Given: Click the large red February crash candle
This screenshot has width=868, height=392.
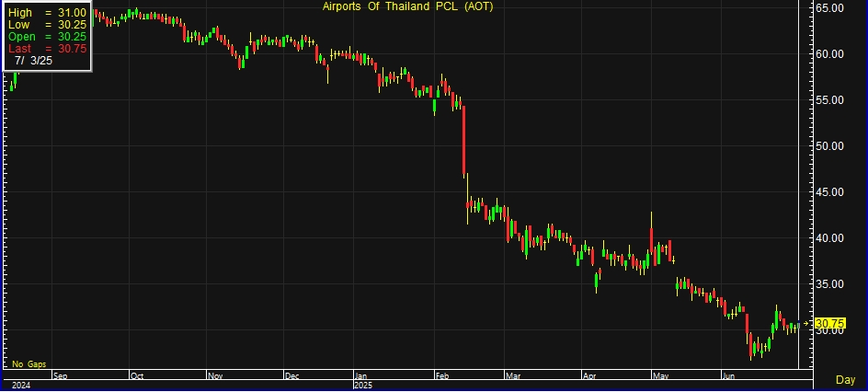Looking at the screenshot, I should (464, 140).
